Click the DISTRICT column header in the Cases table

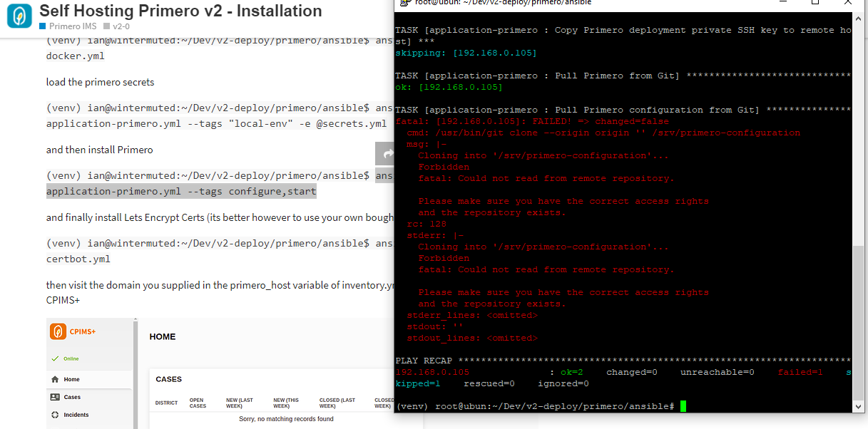(x=166, y=403)
